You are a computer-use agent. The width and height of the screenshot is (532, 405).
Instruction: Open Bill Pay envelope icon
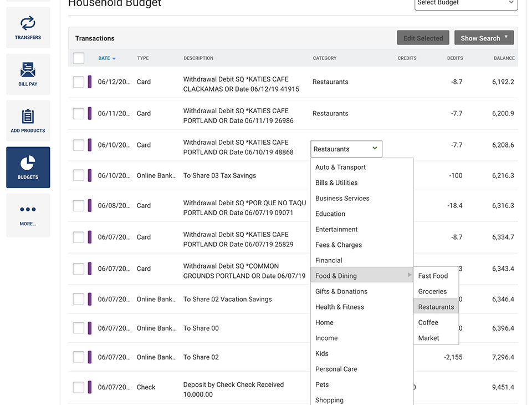(x=28, y=70)
